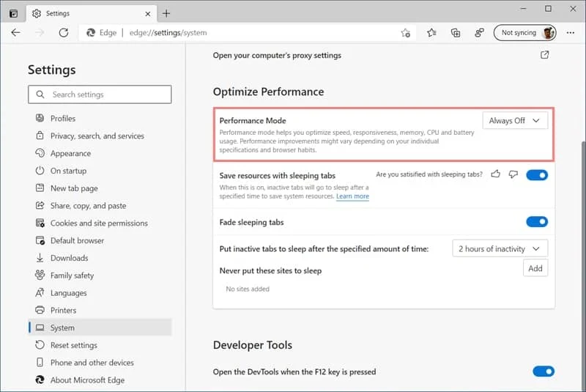Click the Learn more link

coord(352,196)
